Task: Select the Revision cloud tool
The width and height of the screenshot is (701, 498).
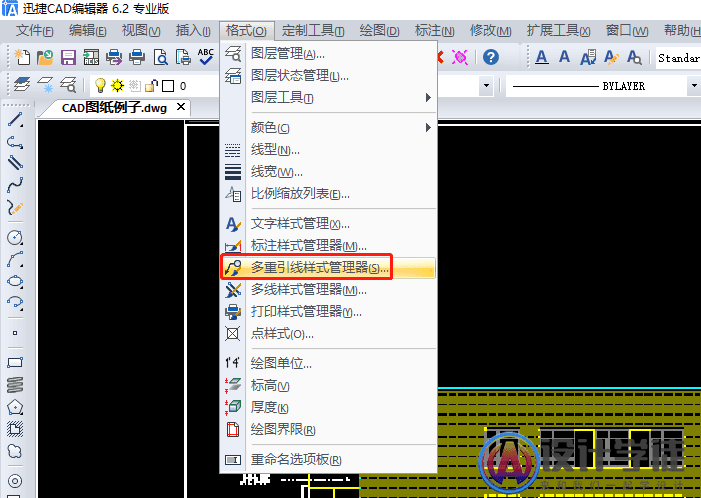Action: click(15, 452)
